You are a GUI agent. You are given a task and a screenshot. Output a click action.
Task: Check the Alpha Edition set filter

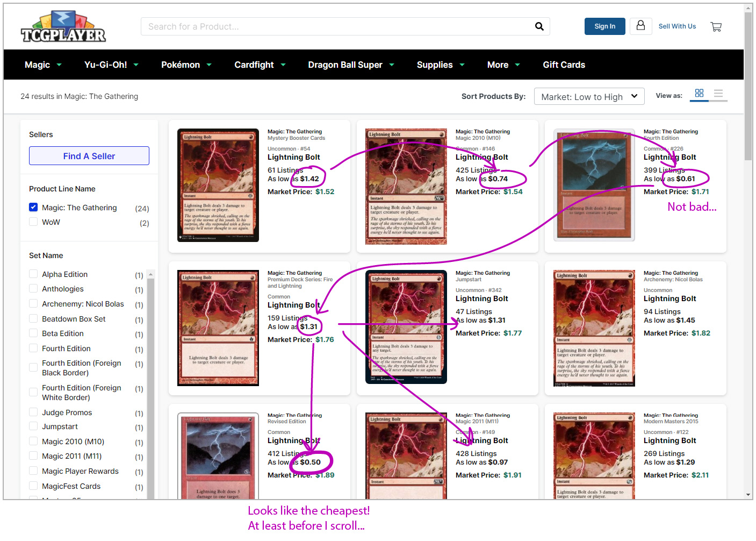tap(33, 274)
